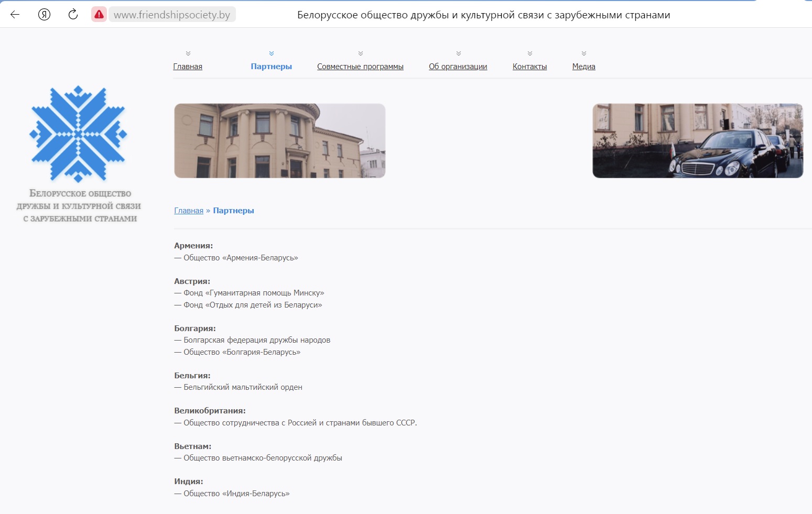
Task: Click the black car photo banner
Action: pos(698,140)
